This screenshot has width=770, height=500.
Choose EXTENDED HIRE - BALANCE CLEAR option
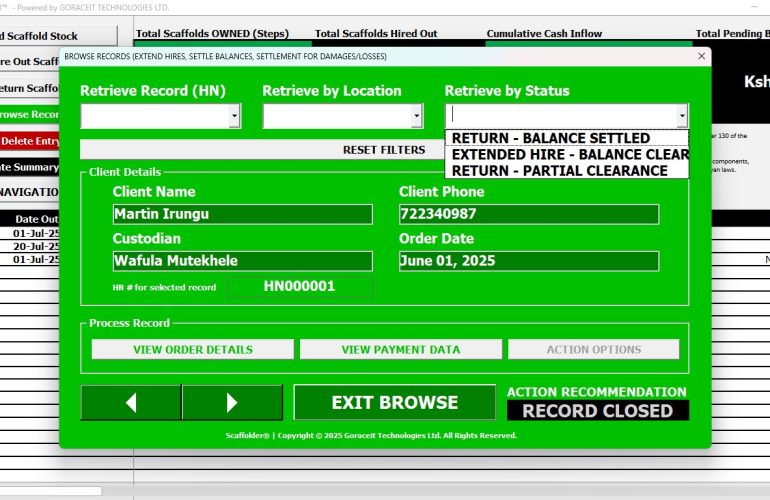(569, 154)
